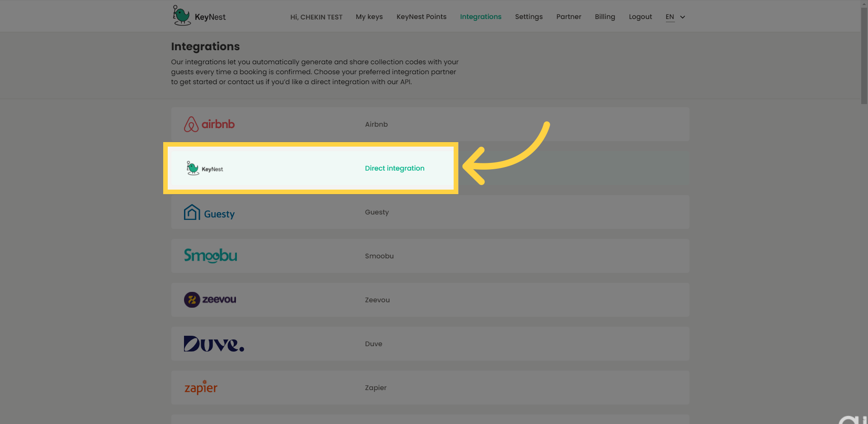
Task: Click the Hi, CHEKIN TEST greeting
Action: pyautogui.click(x=316, y=17)
